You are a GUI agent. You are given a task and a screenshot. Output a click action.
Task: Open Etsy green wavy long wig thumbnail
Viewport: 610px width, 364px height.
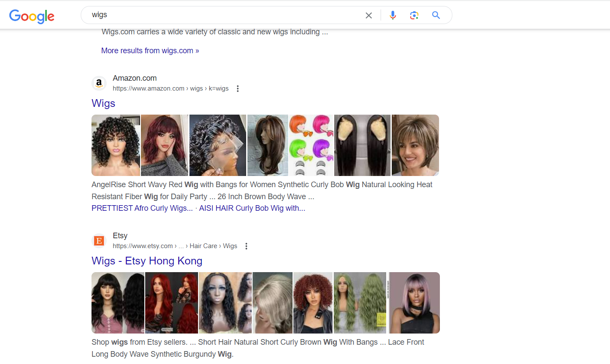point(360,303)
